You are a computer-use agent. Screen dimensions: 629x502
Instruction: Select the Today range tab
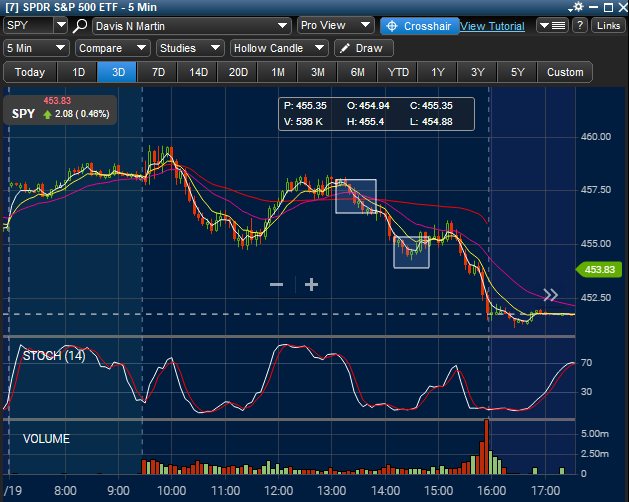[x=30, y=72]
